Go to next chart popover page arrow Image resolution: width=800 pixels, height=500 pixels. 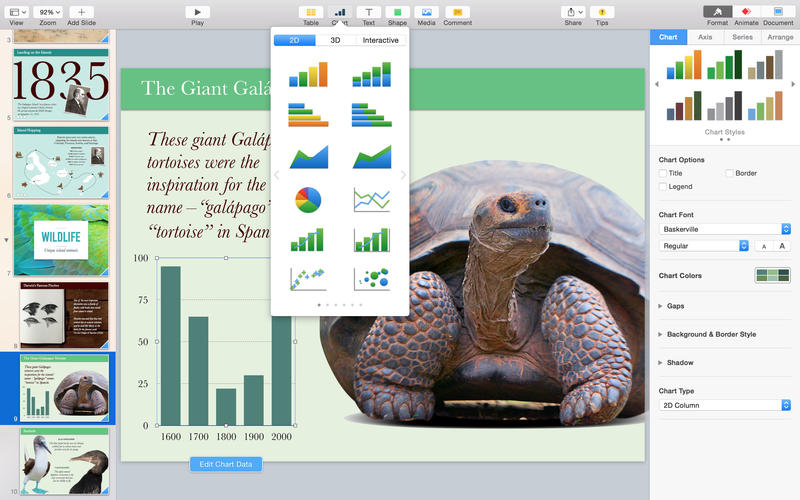(403, 175)
